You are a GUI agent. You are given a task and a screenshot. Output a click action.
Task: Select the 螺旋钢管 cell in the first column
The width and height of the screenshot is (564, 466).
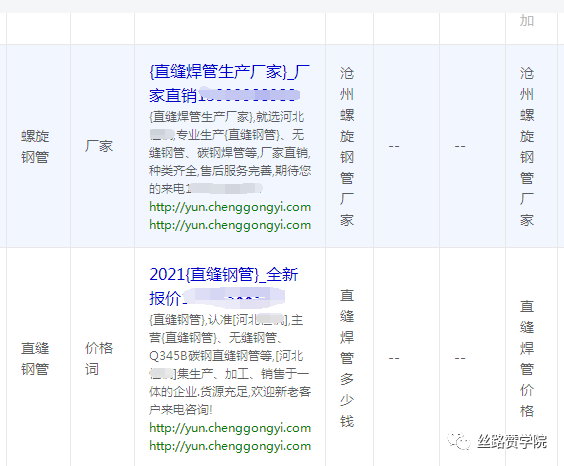[x=35, y=147]
